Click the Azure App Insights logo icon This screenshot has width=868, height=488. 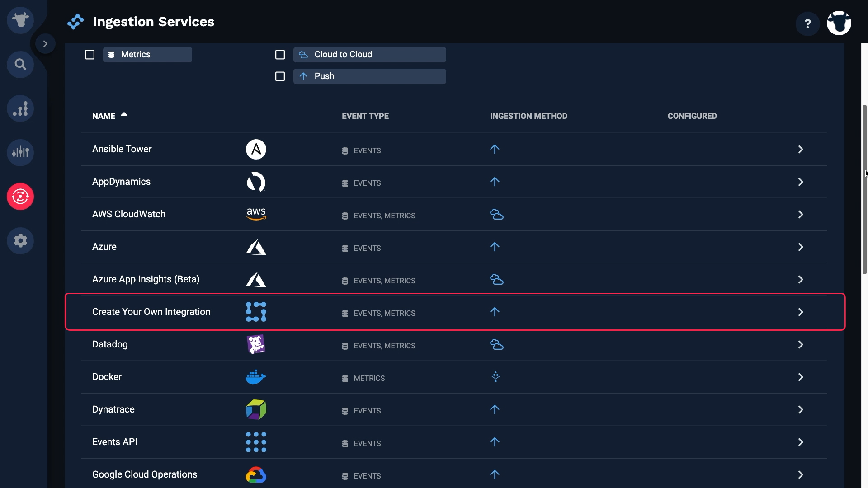256,280
